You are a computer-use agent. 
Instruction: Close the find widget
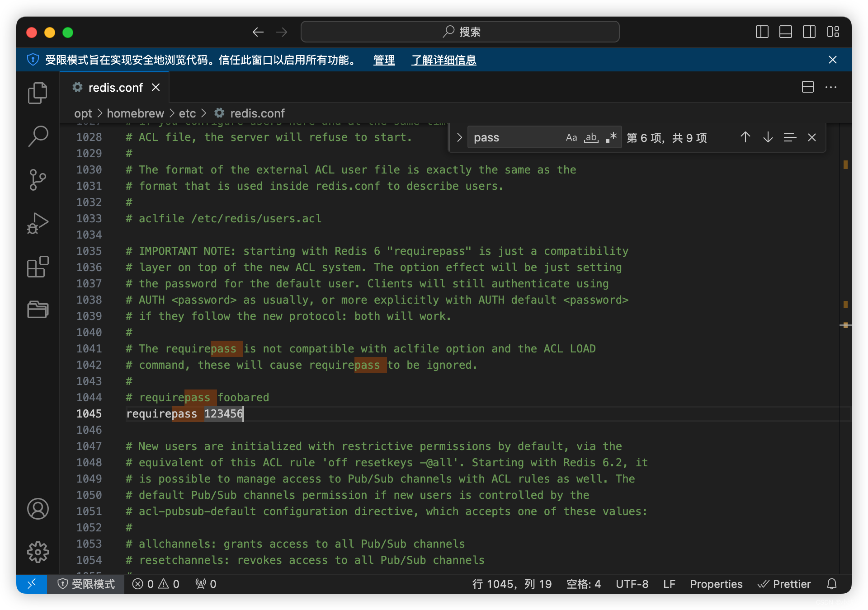tap(812, 137)
